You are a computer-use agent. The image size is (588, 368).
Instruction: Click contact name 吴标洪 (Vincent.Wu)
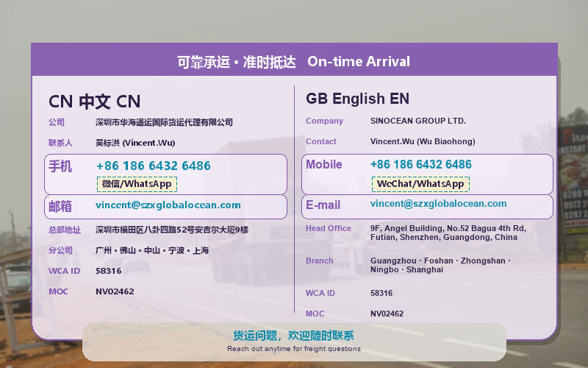click(135, 143)
